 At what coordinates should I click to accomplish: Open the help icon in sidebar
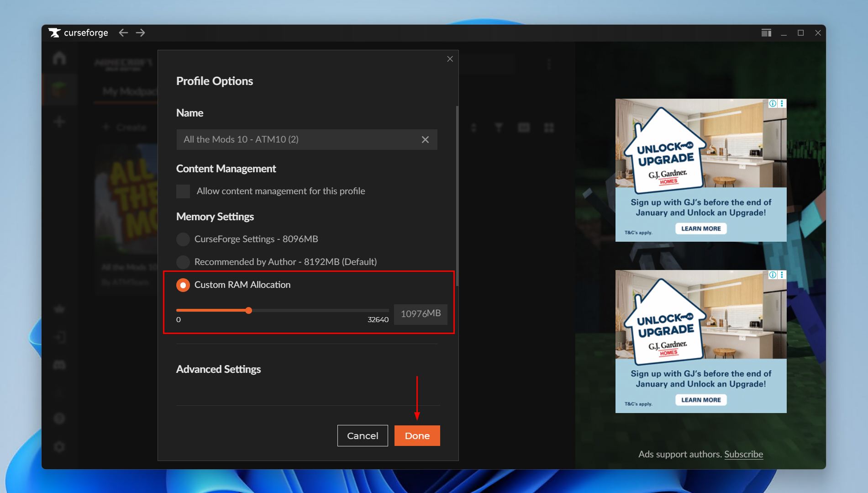59,419
